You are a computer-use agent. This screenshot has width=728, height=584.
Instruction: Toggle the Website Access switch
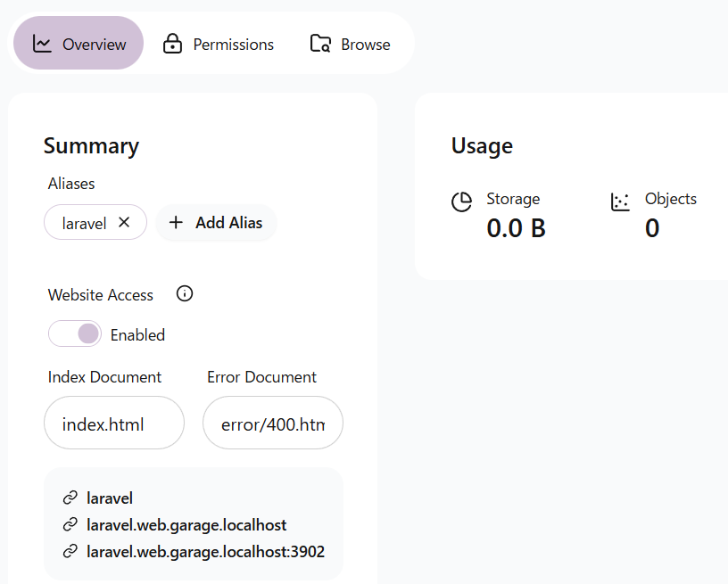(x=75, y=334)
